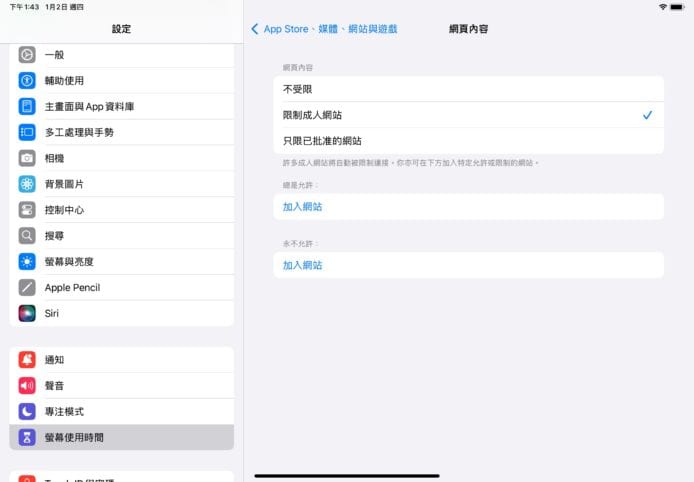Tap the 相機 camera icon
The height and width of the screenshot is (482, 694).
pos(27,158)
